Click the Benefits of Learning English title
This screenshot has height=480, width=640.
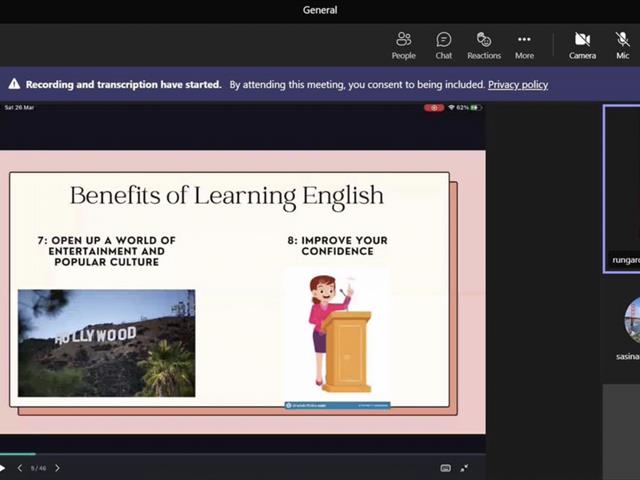coord(227,196)
